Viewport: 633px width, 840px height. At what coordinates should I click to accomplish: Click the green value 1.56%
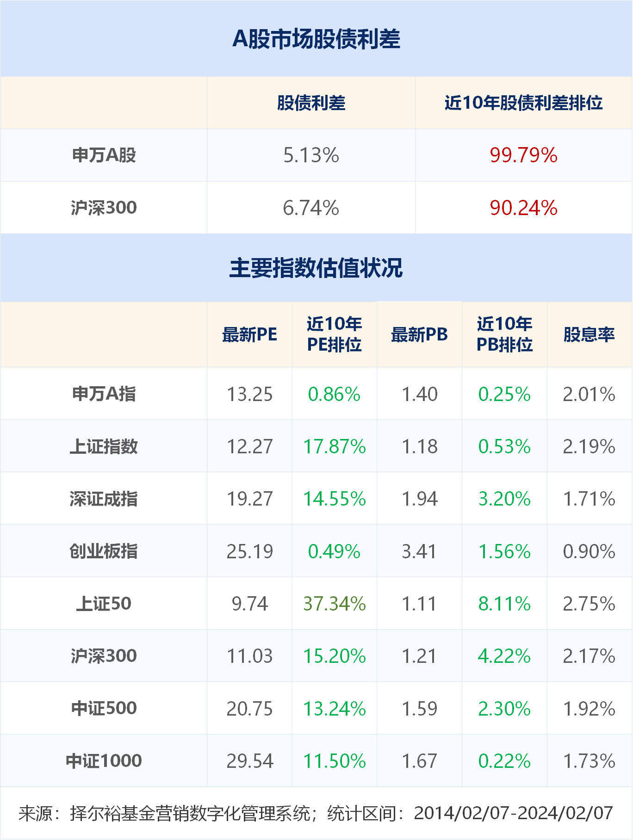point(505,551)
